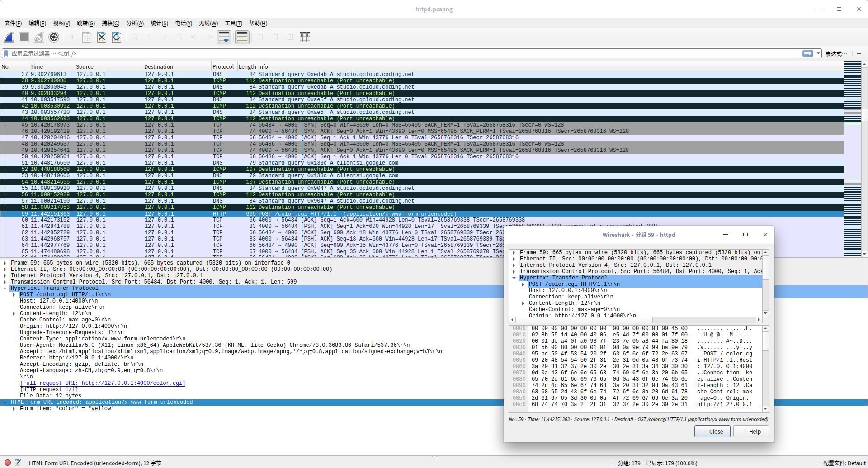Click Help in packet 59 dialog
This screenshot has height=468, width=868.
(751, 431)
